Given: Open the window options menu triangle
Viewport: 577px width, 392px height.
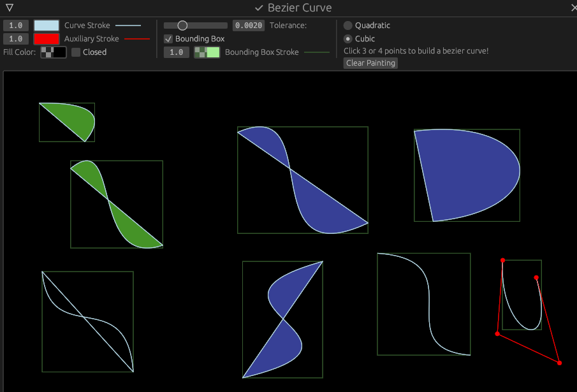Looking at the screenshot, I should point(9,8).
